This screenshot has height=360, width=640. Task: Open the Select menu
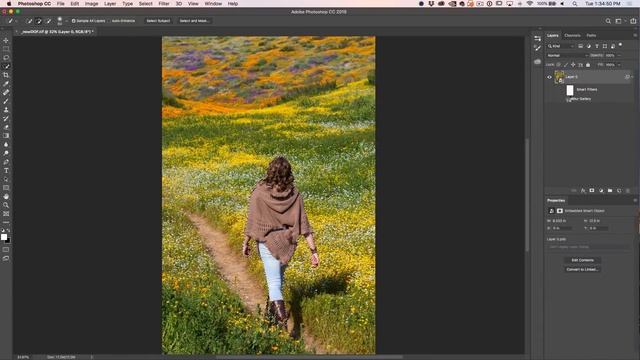pyautogui.click(x=145, y=4)
